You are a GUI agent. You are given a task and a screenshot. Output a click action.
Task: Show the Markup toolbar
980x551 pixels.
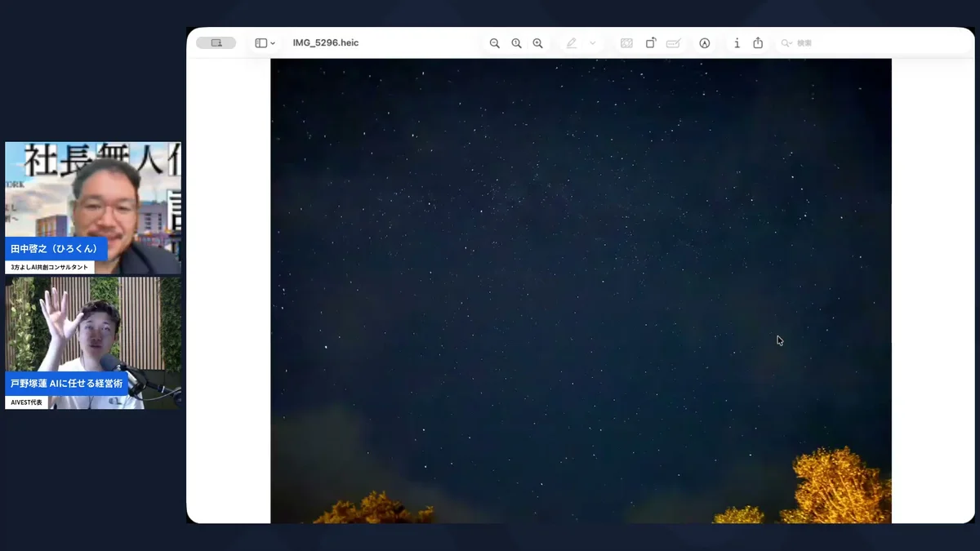(705, 43)
